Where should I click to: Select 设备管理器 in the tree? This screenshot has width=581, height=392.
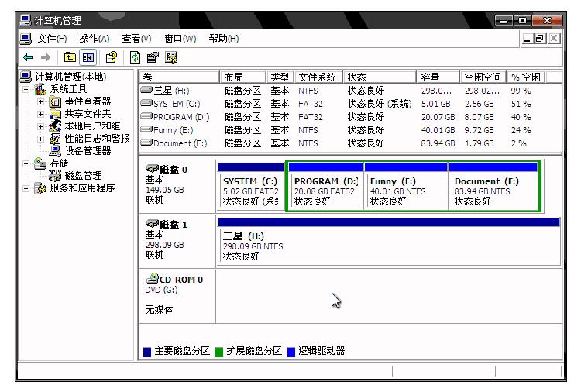88,151
